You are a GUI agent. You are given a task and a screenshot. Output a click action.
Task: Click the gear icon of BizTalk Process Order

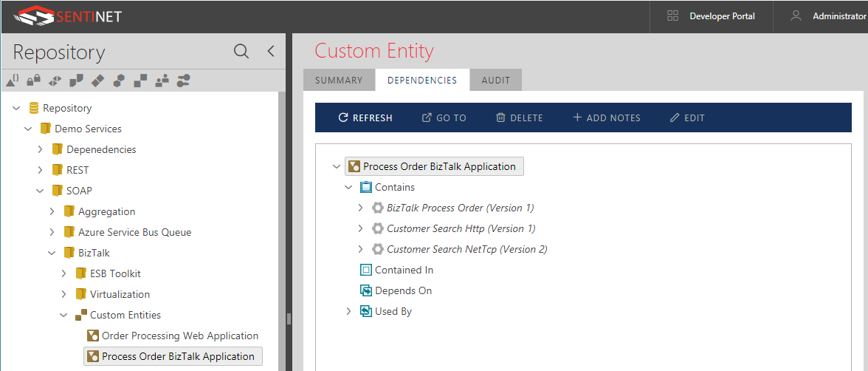378,208
